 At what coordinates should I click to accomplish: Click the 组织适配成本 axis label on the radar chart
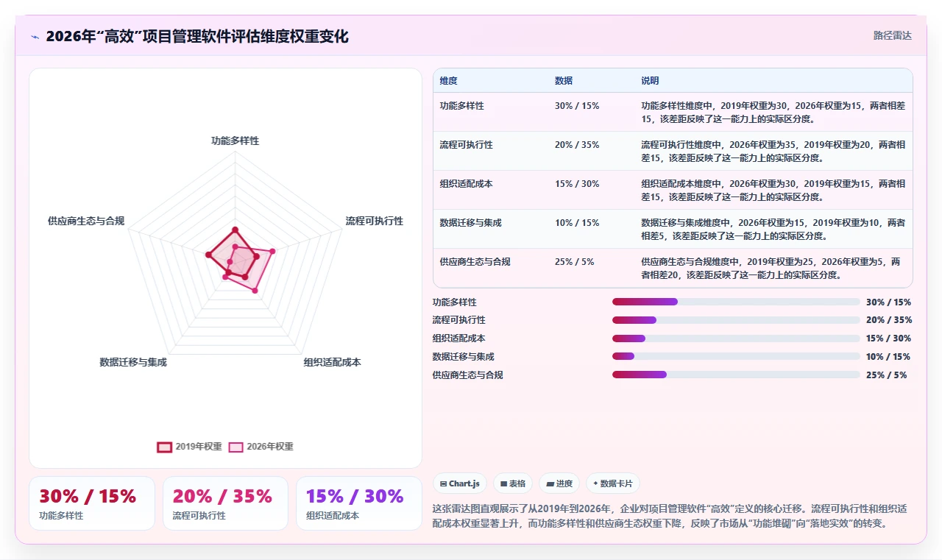(x=333, y=362)
